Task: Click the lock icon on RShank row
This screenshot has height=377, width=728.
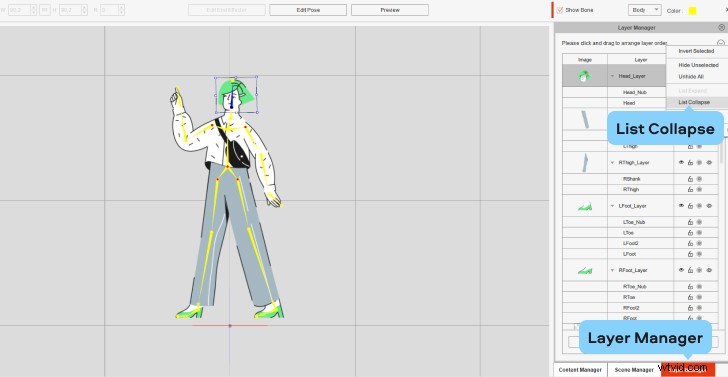Action: (x=690, y=179)
